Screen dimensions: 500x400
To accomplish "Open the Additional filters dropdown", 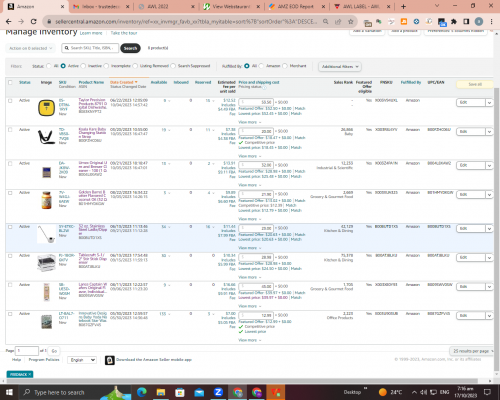I will (340, 66).
